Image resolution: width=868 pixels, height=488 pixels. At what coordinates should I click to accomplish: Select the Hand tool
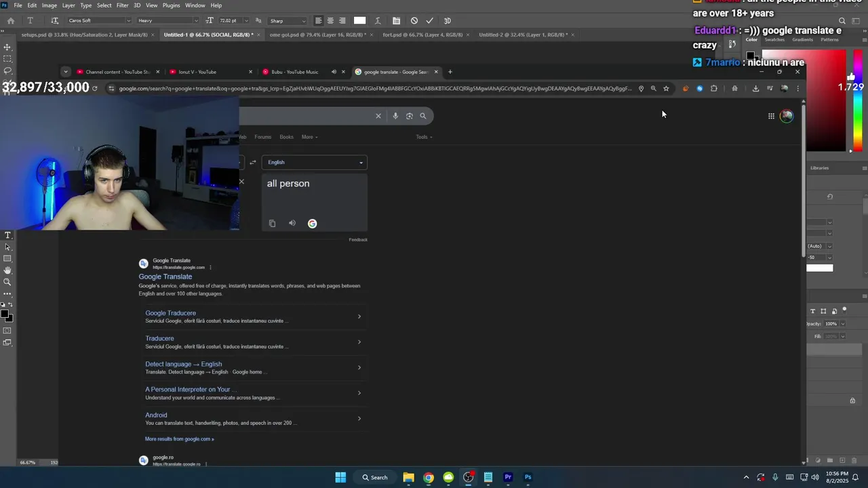tap(7, 270)
